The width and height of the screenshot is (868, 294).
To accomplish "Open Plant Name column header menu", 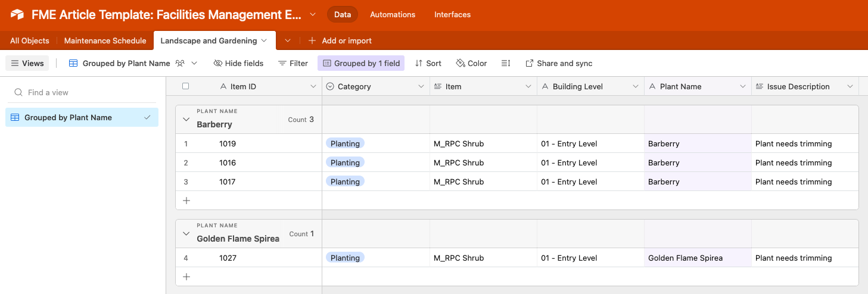I will 742,86.
